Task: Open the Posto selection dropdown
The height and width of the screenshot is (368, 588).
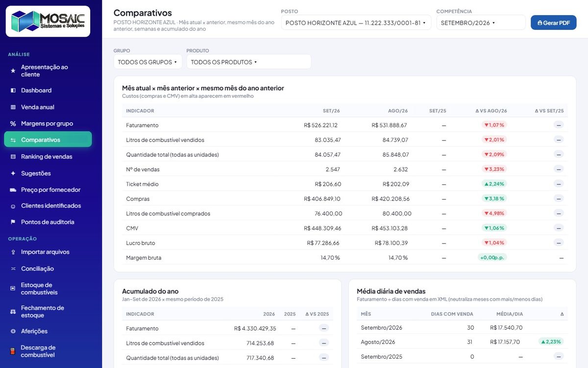Action: click(356, 23)
